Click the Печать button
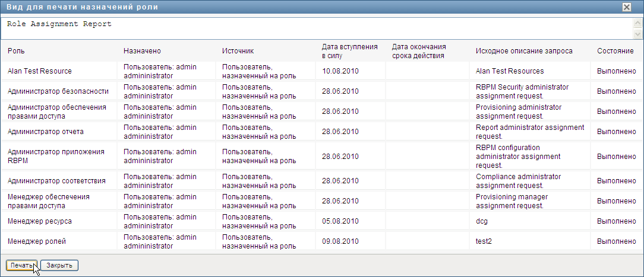This screenshot has width=644, height=277. pos(21,266)
